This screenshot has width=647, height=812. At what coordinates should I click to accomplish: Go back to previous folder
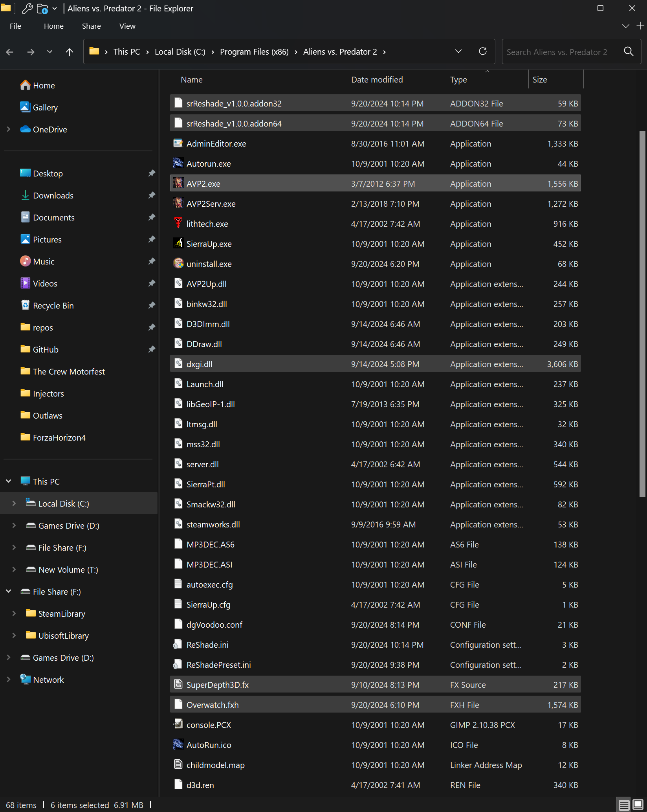point(10,52)
